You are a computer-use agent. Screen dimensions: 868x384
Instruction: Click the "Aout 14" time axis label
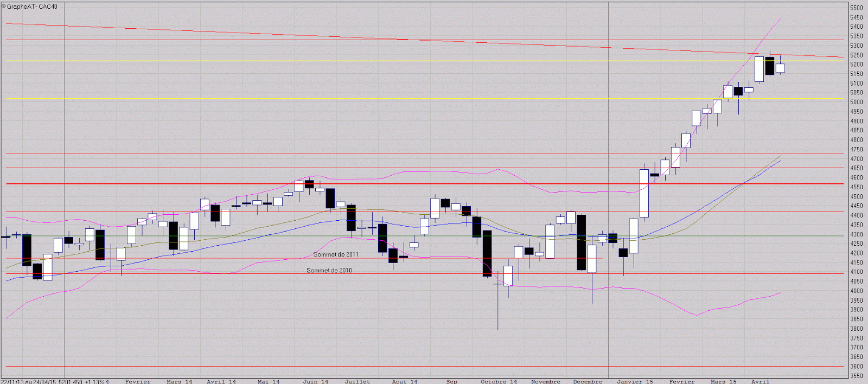(405, 382)
